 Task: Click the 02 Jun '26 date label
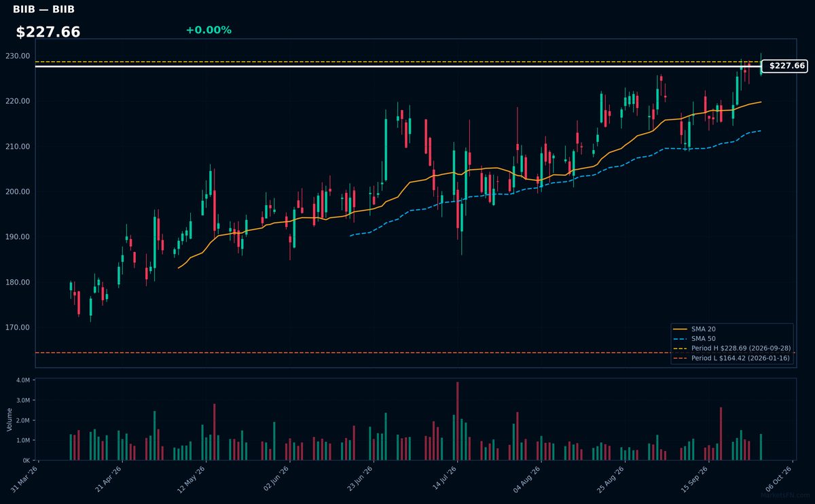pyautogui.click(x=276, y=480)
